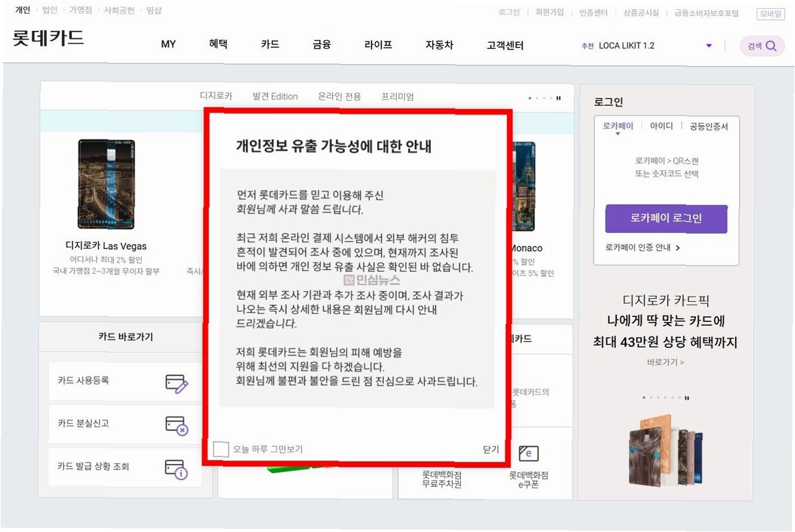
Task: Click the 바로가기 link under card pick
Action: [666, 362]
